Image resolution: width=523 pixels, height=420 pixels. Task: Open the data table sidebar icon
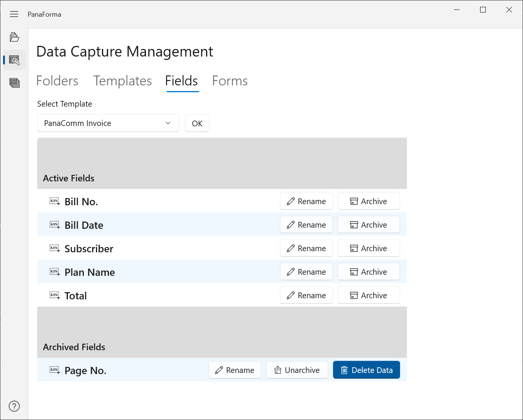click(14, 83)
